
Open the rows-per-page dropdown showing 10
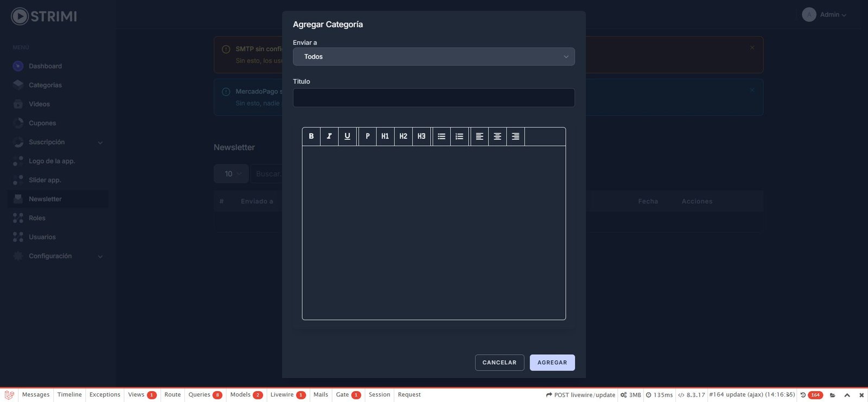[x=231, y=174]
